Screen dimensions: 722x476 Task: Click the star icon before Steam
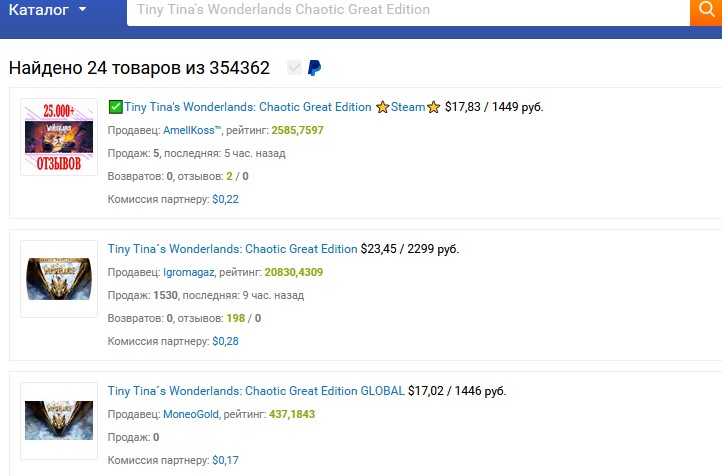pos(382,107)
